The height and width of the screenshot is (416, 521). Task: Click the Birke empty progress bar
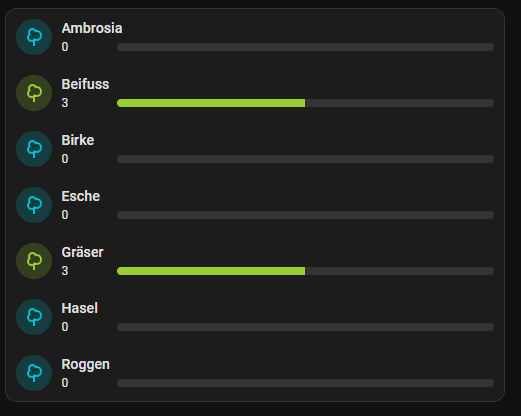305,159
